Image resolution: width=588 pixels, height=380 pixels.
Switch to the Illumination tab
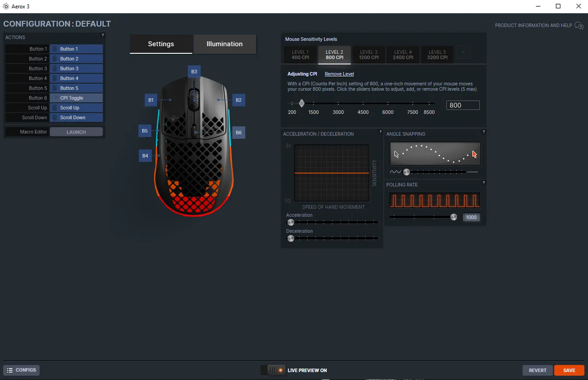[x=225, y=44]
